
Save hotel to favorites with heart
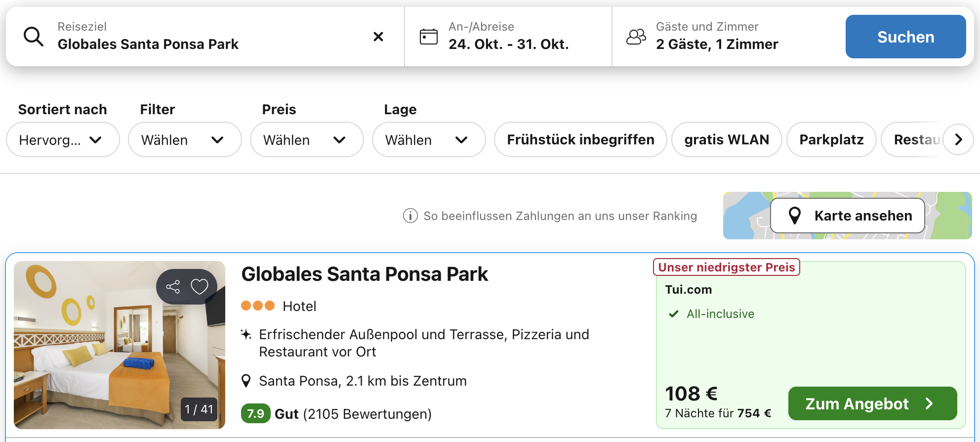[200, 287]
